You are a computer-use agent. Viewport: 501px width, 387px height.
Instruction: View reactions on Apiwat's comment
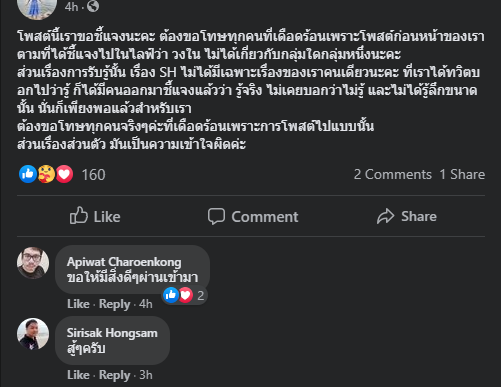[x=184, y=295]
